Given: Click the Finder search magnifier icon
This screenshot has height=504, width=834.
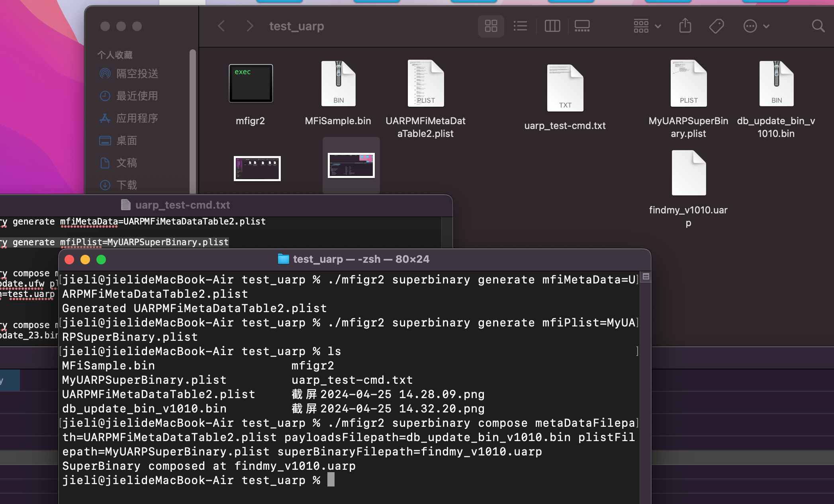Looking at the screenshot, I should pos(818,26).
